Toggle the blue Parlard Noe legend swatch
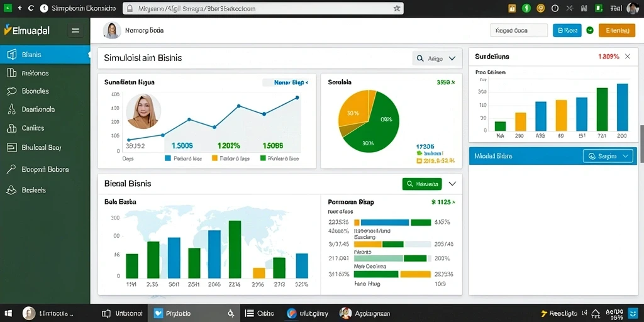Screen dimensions: 644x322 (167, 158)
